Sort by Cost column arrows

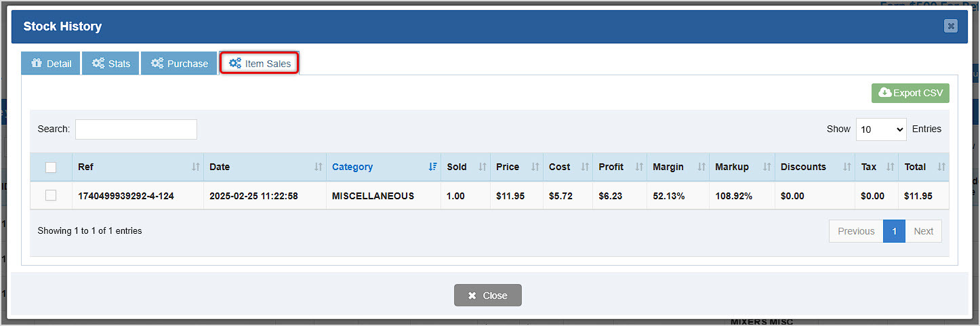(x=584, y=167)
